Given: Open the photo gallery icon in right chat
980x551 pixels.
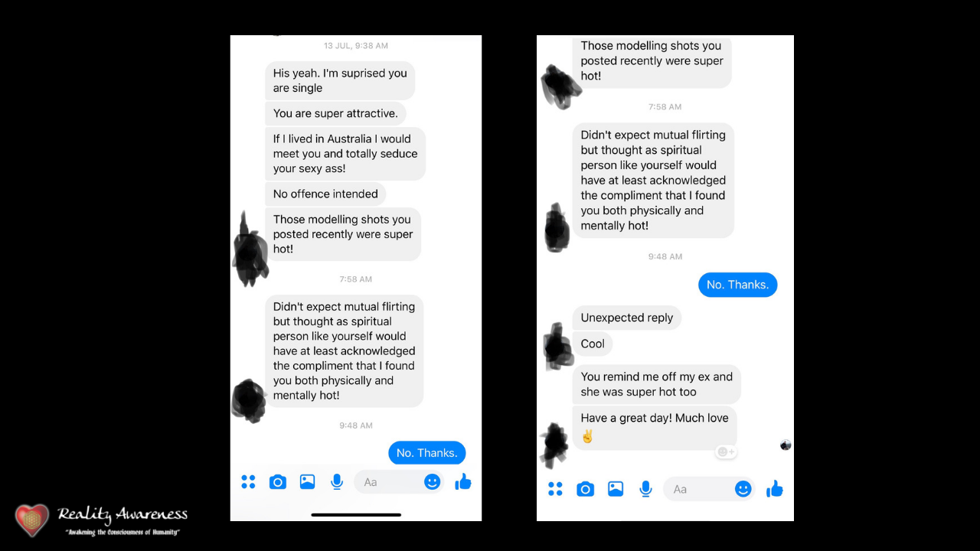Looking at the screenshot, I should 616,489.
